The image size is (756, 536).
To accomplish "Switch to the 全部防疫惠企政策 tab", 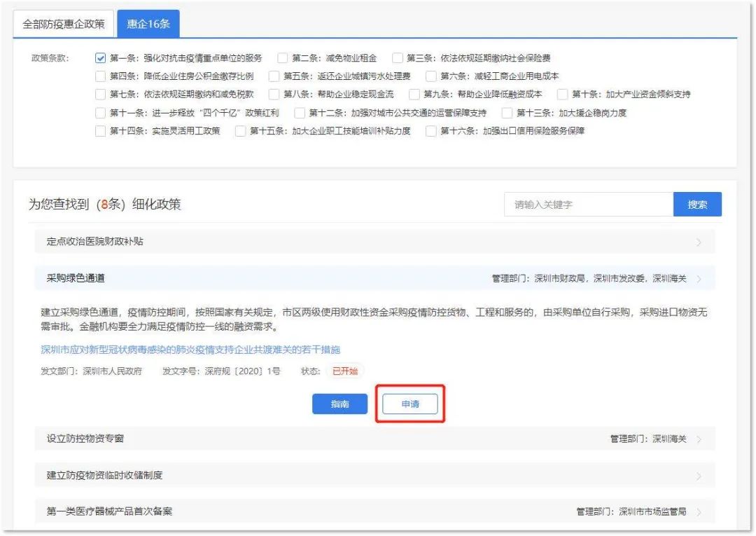I will tap(64, 24).
